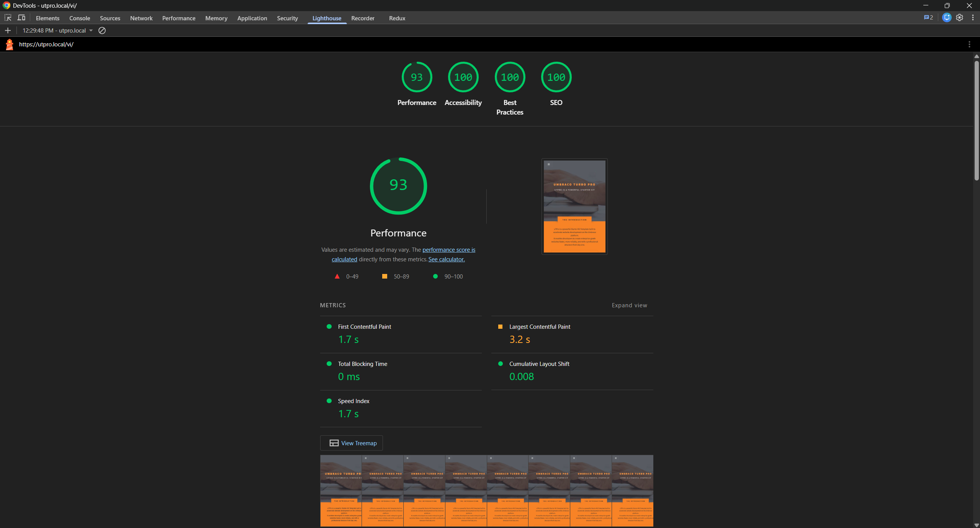Open DevTools settings gear

click(959, 18)
